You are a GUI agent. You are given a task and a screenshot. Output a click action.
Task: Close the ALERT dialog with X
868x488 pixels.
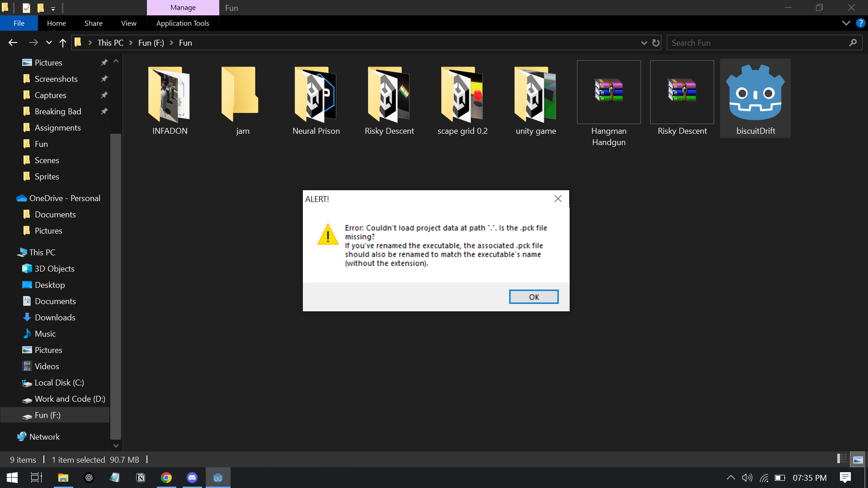pos(558,199)
